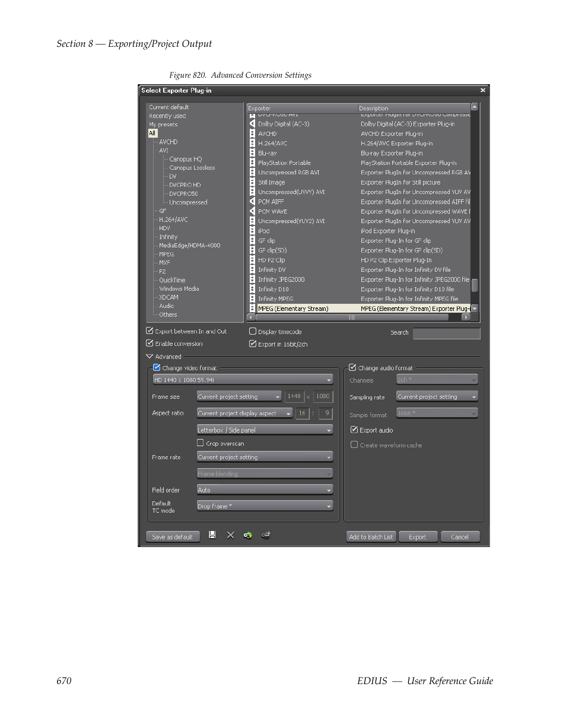Image resolution: width=566 pixels, height=728 pixels.
Task: Select the My presets category
Action: click(163, 125)
